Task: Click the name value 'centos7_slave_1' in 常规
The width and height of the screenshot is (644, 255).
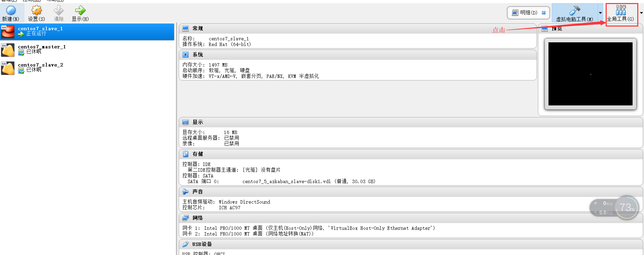Action: [x=229, y=39]
